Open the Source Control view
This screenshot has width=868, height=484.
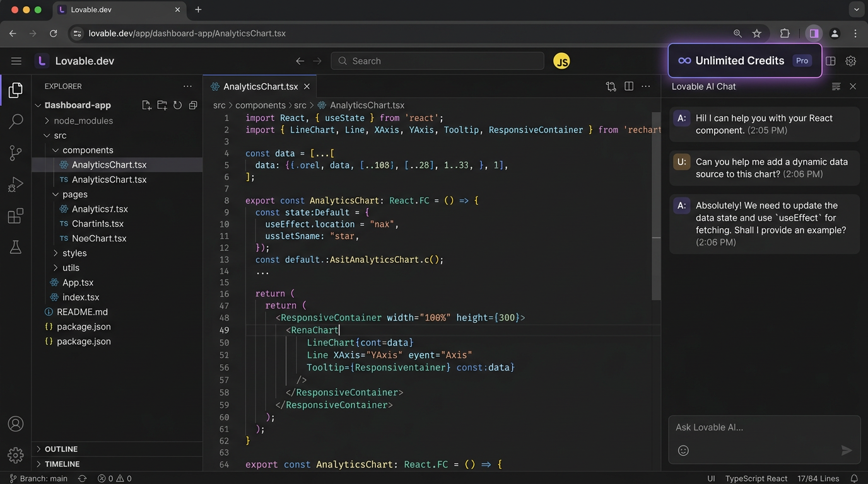tap(16, 153)
